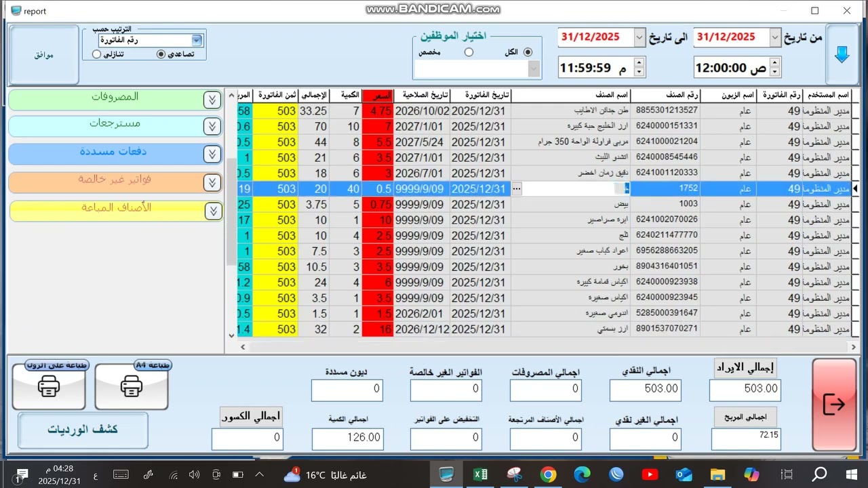
Task: Open Snipping Tool from the taskbar
Action: pos(514,474)
